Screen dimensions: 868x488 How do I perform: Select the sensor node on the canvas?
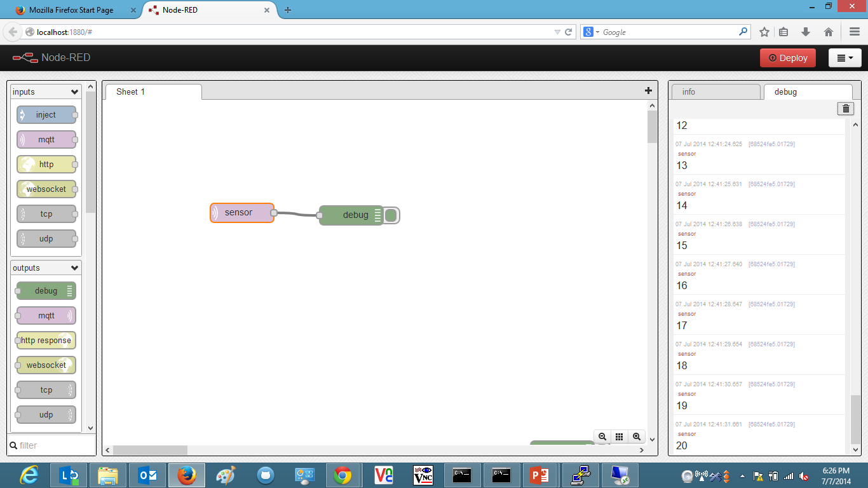(x=242, y=213)
